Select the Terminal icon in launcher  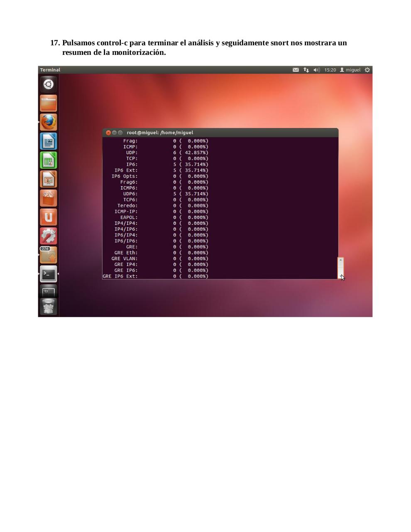pos(48,274)
